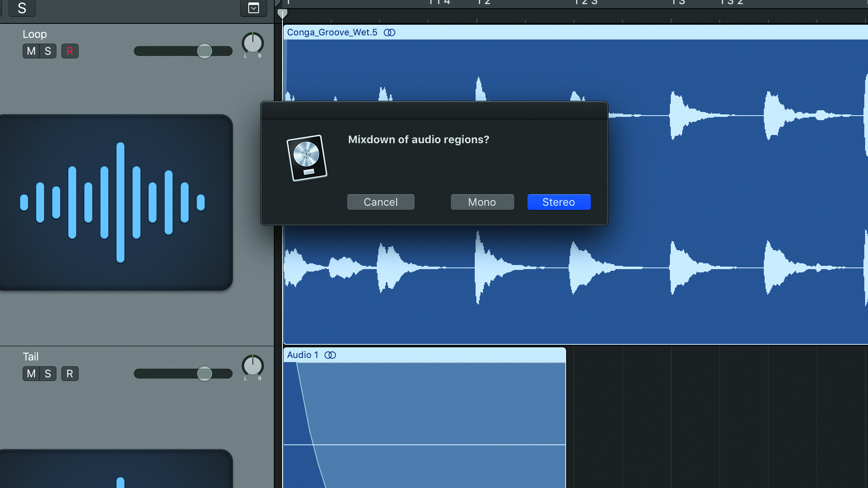Click the Conga region lower waveform channel
The image size is (868, 488).
point(576,268)
